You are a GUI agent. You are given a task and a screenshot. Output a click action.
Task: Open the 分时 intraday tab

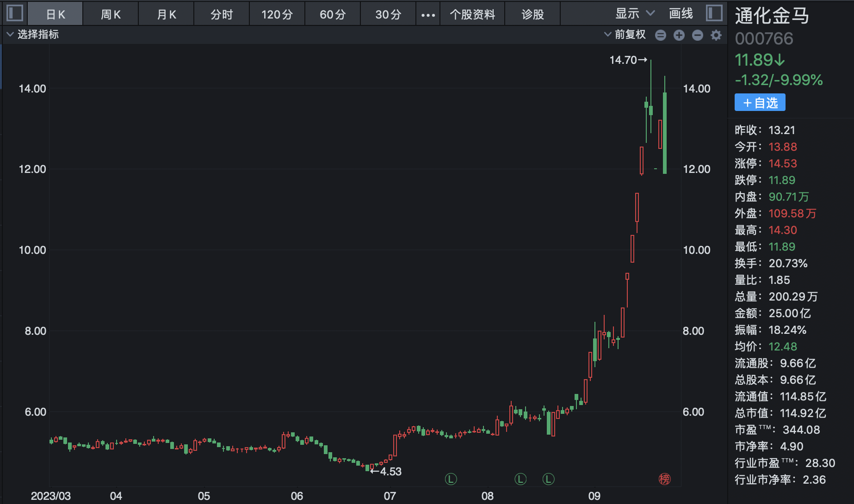click(222, 14)
